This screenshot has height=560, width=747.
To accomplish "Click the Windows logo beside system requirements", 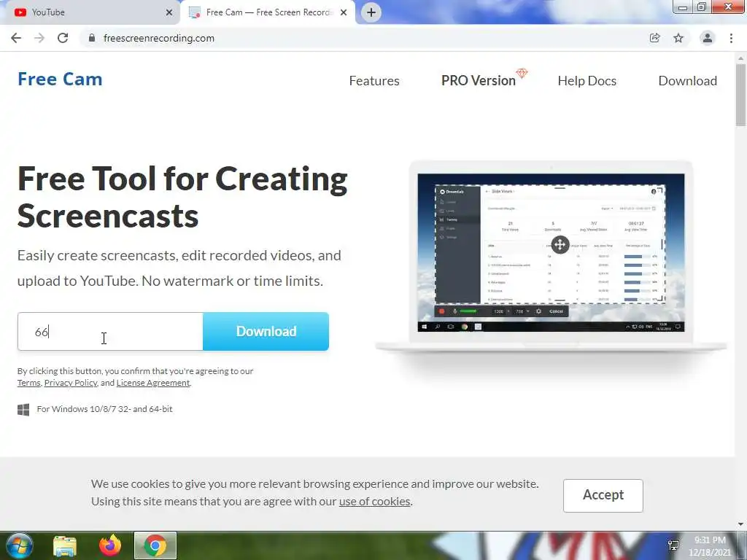I will [23, 410].
